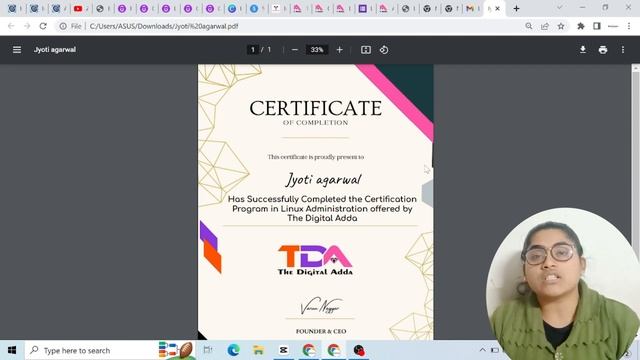Click the Fit to page icon
Image resolution: width=640 pixels, height=360 pixels.
tap(366, 50)
